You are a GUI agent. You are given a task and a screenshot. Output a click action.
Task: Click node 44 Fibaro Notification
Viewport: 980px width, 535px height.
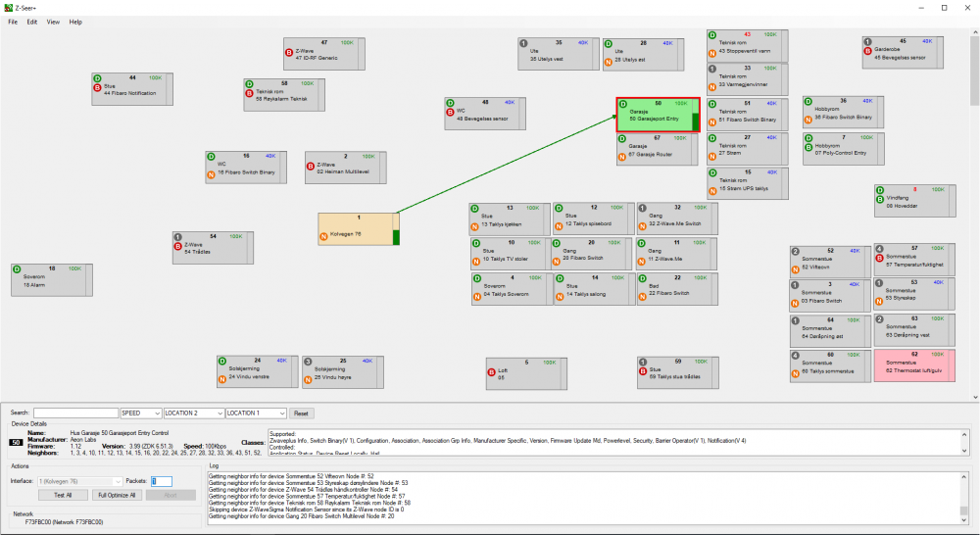[130, 88]
